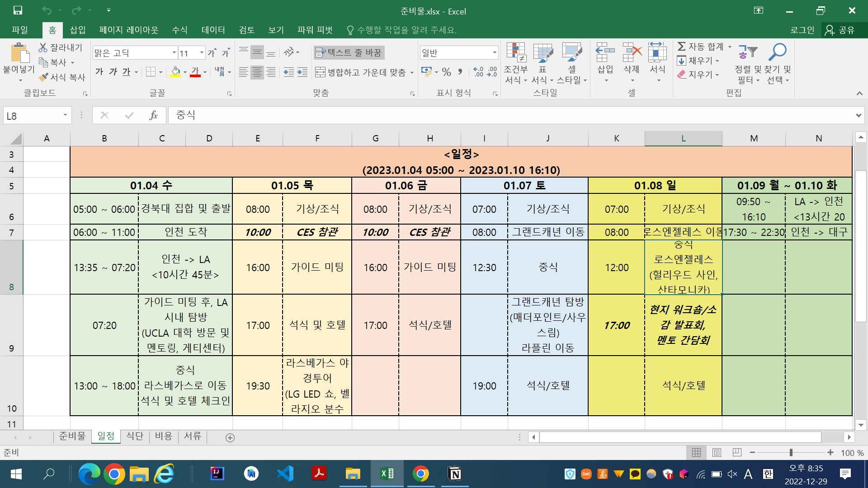Open the 삽입 ribbon tab
868x488 pixels.
pyautogui.click(x=78, y=30)
